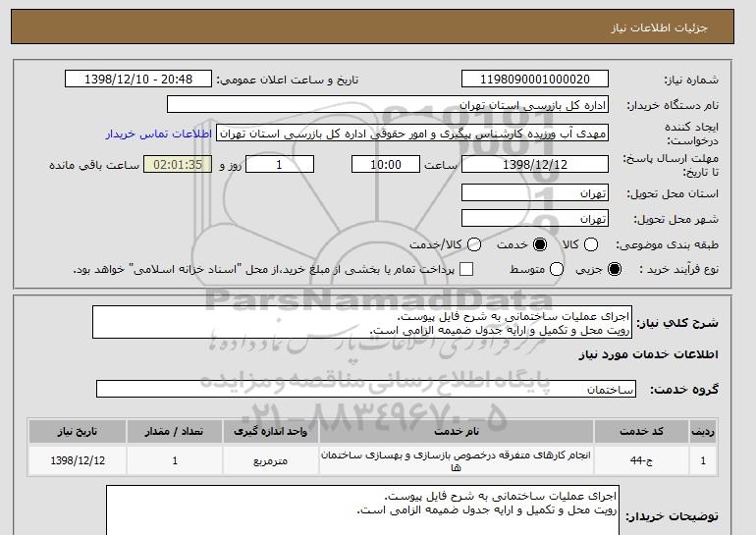Click the شهر محل تحویل field تهران
The image size is (756, 535).
535,218
